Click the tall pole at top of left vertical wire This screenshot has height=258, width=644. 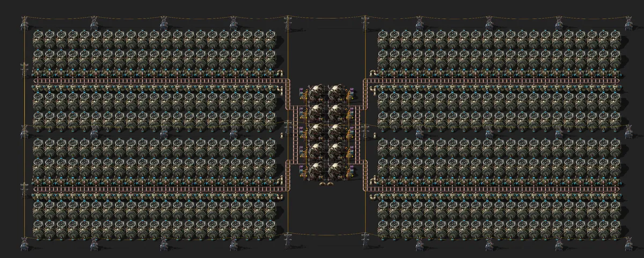(x=288, y=24)
